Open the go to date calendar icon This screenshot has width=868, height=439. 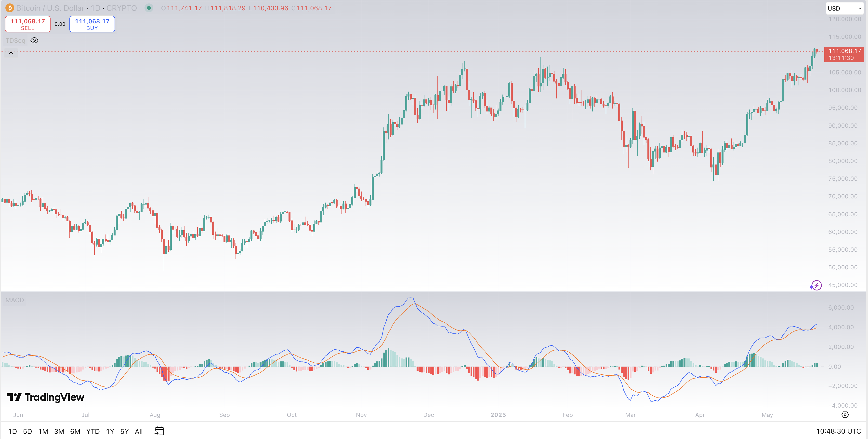point(159,431)
